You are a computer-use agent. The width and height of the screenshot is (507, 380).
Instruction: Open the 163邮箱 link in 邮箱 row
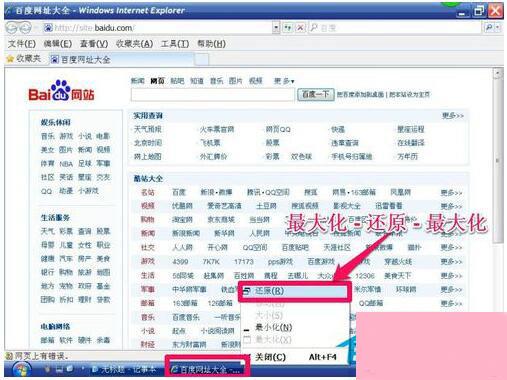pyautogui.click(x=185, y=303)
